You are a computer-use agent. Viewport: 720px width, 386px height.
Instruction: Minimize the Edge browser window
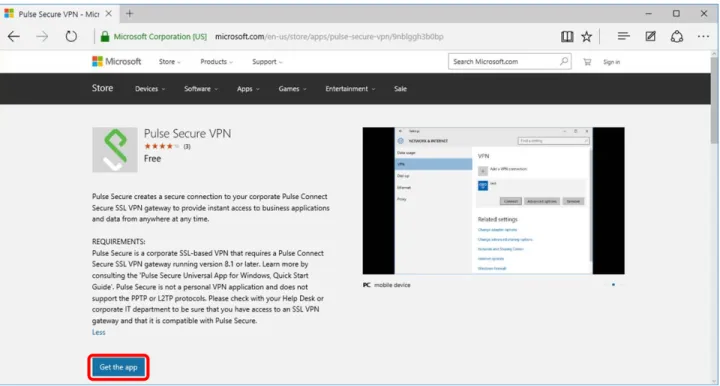click(x=648, y=14)
